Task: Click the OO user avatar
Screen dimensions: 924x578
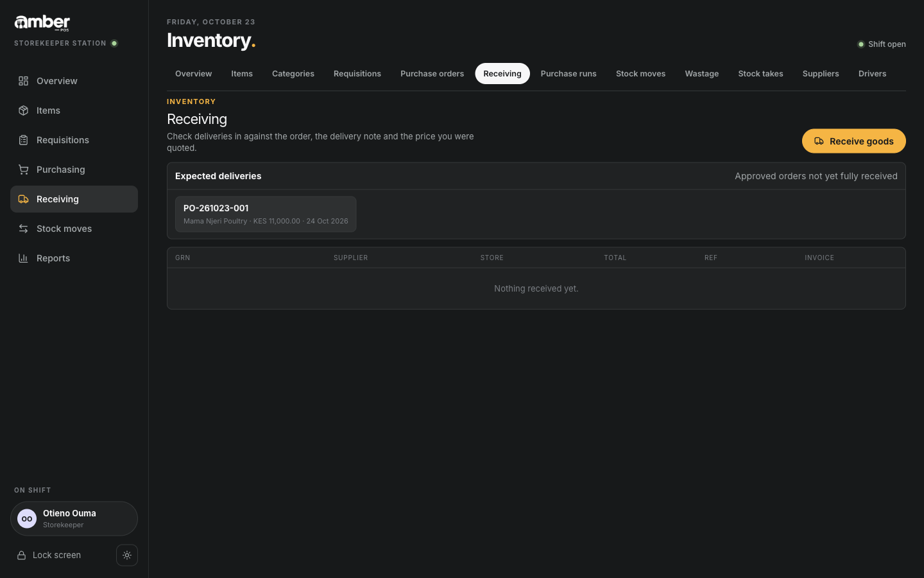Action: tap(27, 519)
